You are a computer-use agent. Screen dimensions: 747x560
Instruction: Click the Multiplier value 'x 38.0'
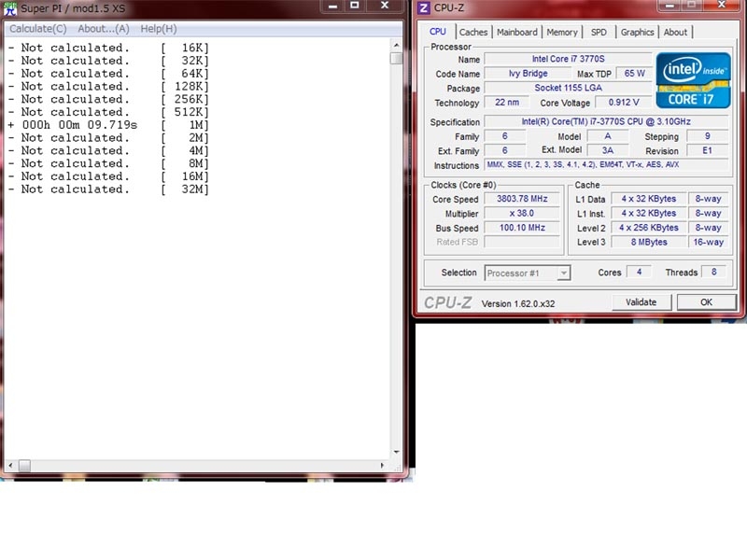[522, 214]
